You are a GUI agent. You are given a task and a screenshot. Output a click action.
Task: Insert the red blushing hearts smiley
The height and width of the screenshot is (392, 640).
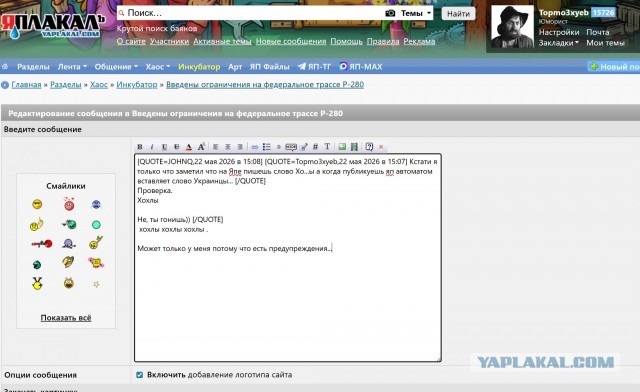pyautogui.click(x=69, y=203)
